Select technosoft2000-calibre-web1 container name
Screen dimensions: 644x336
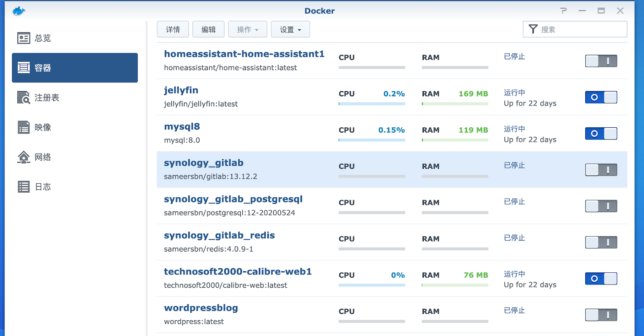click(238, 272)
